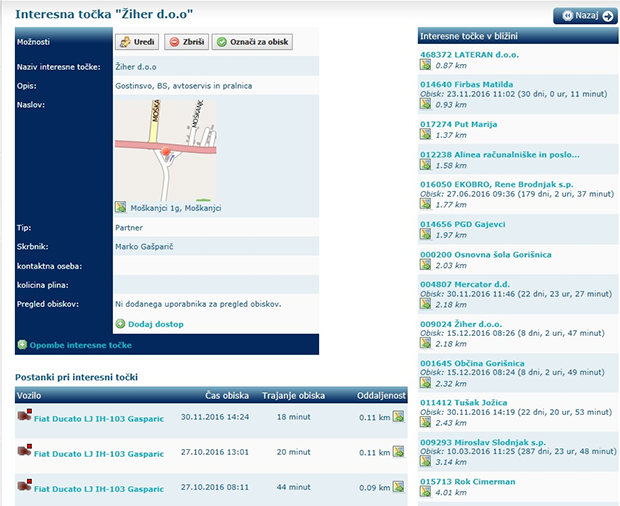Viewport: 620px width, 506px height.
Task: Open 014640 Firbas Matilda link
Action: click(467, 84)
